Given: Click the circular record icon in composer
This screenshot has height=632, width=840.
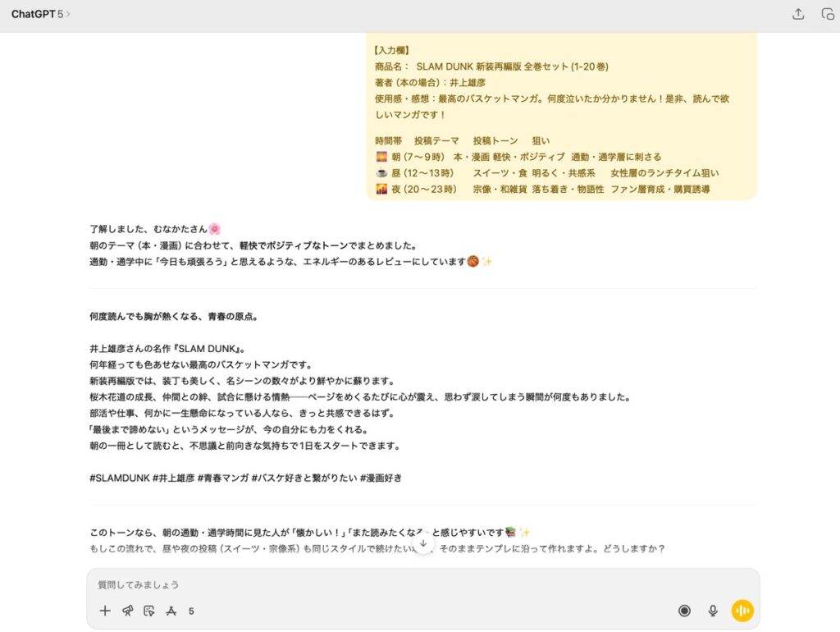Looking at the screenshot, I should [684, 611].
